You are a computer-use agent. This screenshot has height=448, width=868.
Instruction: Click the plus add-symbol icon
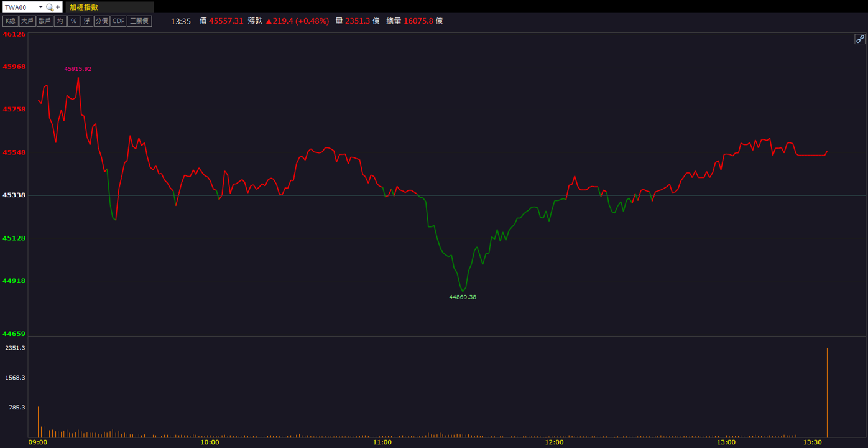[58, 7]
